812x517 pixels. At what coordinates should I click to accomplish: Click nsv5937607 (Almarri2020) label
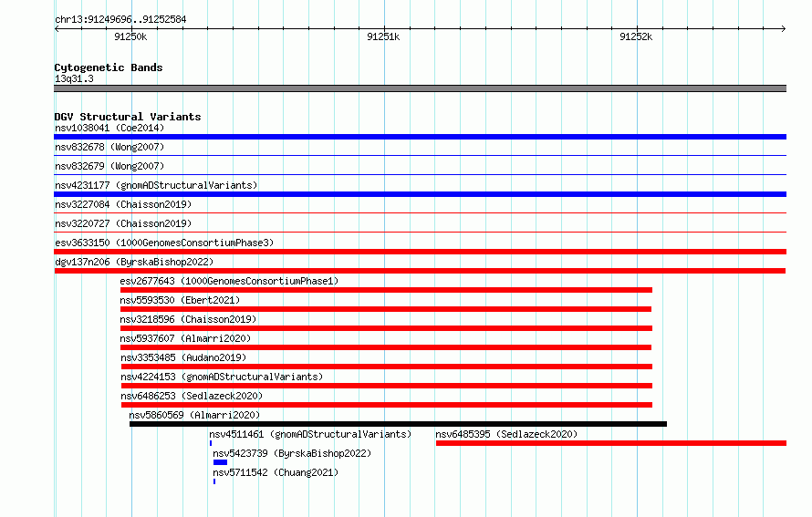185,338
